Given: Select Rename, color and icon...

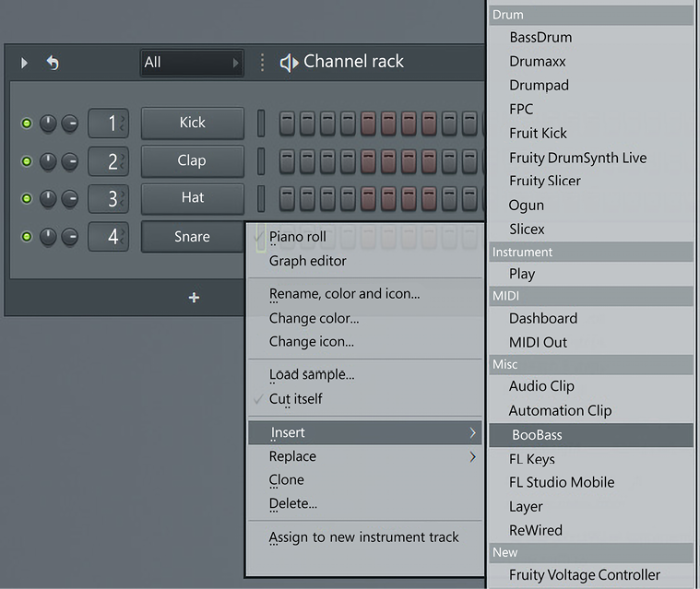Looking at the screenshot, I should (365, 294).
